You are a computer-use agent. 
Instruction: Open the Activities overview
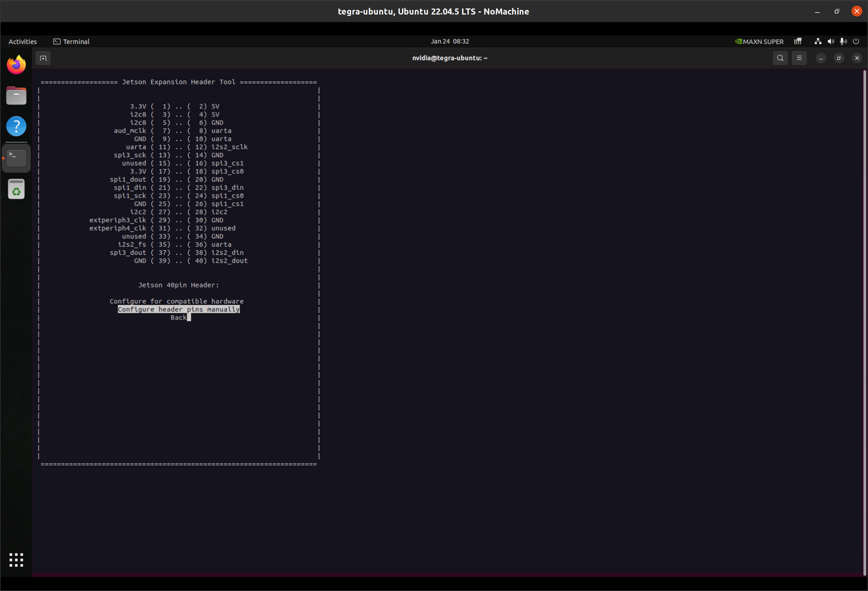click(22, 41)
